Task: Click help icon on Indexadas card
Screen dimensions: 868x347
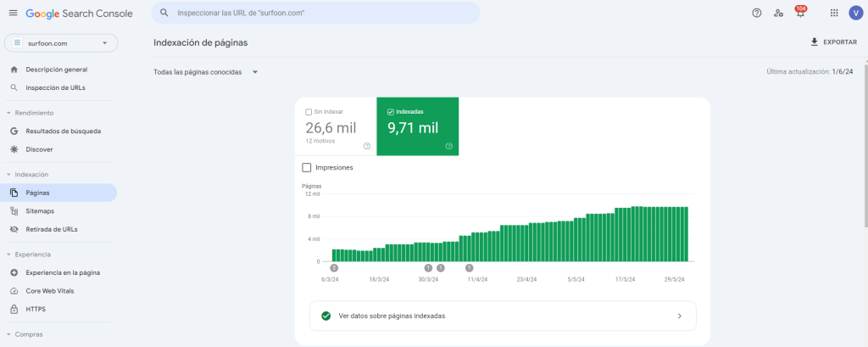Action: 448,146
